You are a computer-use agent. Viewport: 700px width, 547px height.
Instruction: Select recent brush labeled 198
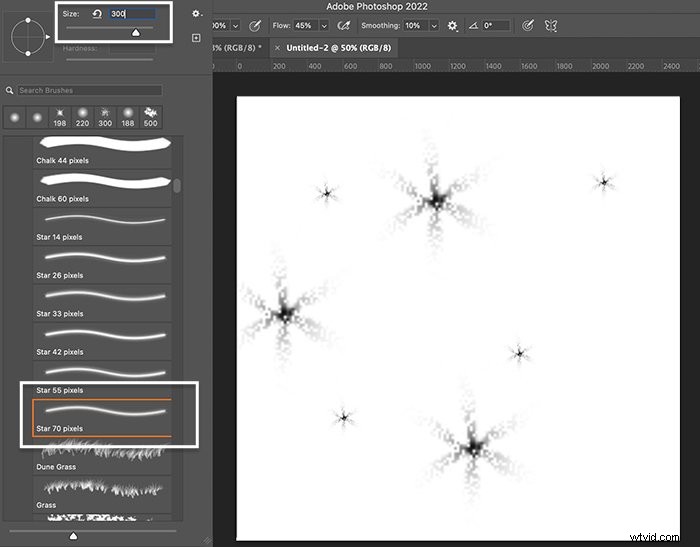pyautogui.click(x=60, y=117)
